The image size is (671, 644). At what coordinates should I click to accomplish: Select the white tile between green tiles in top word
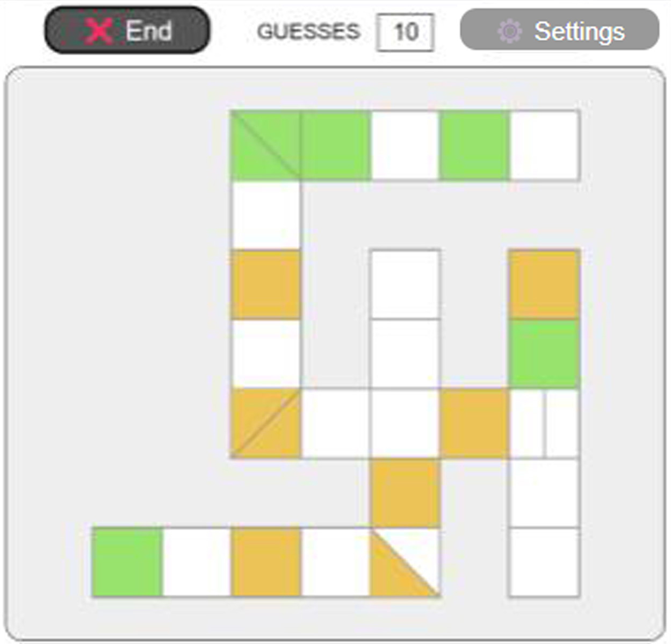coord(405,145)
